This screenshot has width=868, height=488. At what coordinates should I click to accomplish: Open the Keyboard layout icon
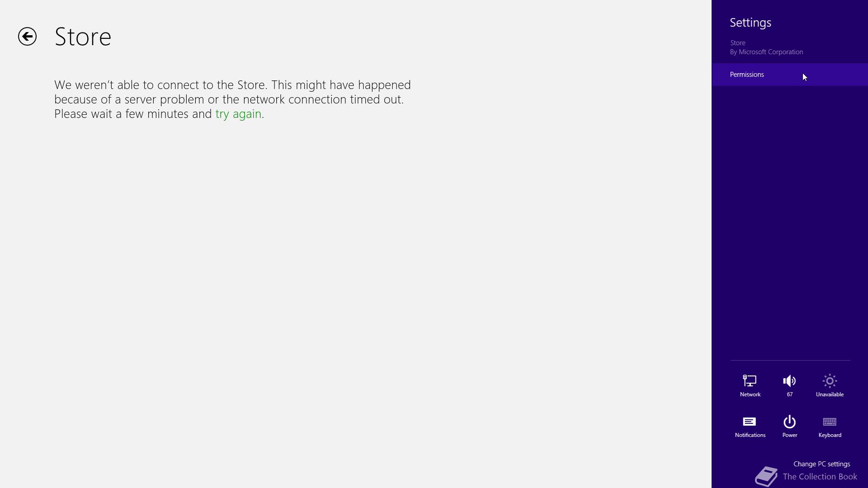pos(830,422)
